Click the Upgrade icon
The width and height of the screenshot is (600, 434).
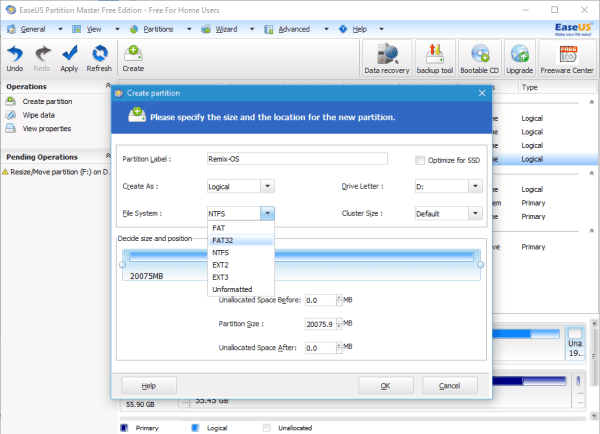520,58
